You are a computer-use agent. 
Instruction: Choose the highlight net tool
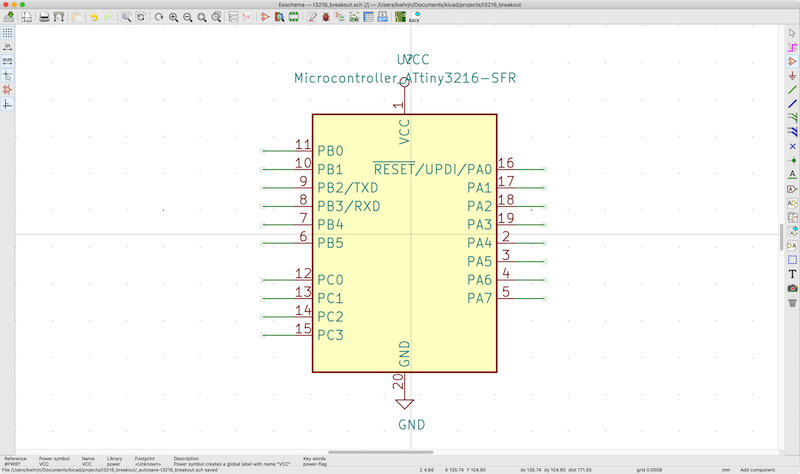pos(792,47)
